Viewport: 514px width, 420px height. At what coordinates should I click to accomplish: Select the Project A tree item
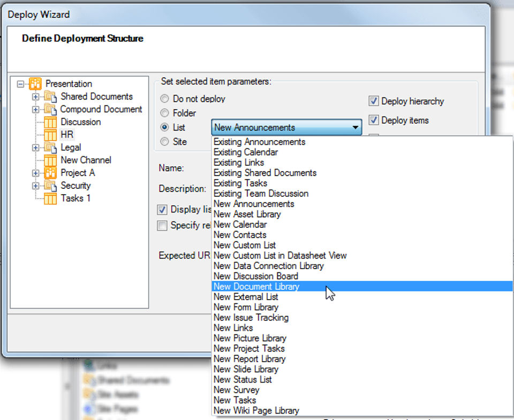click(x=78, y=173)
